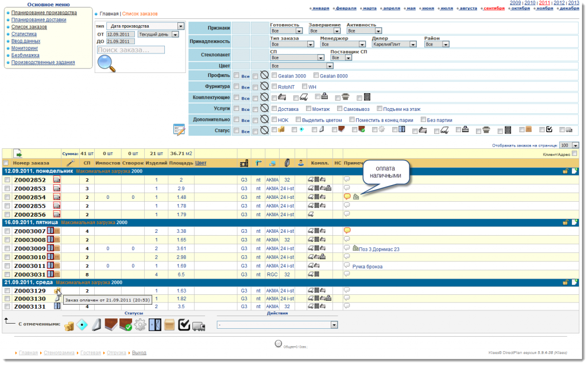
Task: Select order Z0003008 row checkbox
Action: [7, 240]
